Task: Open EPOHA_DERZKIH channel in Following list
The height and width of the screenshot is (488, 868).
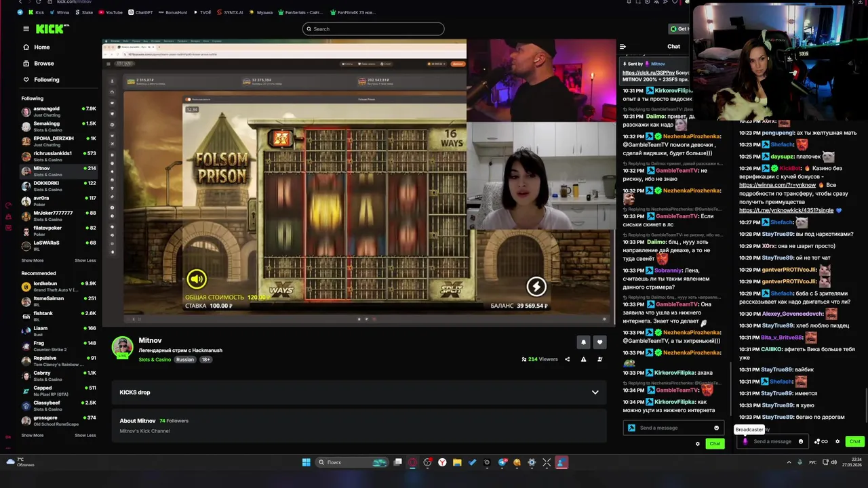Action: point(59,141)
